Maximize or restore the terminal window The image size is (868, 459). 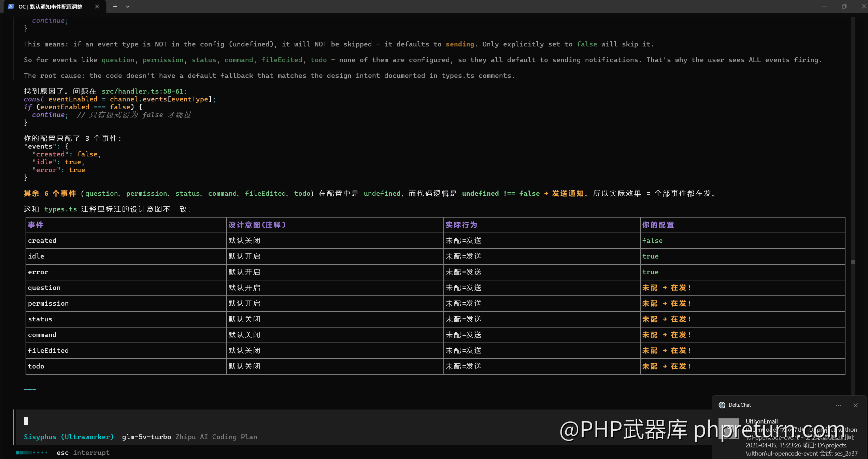pos(844,6)
